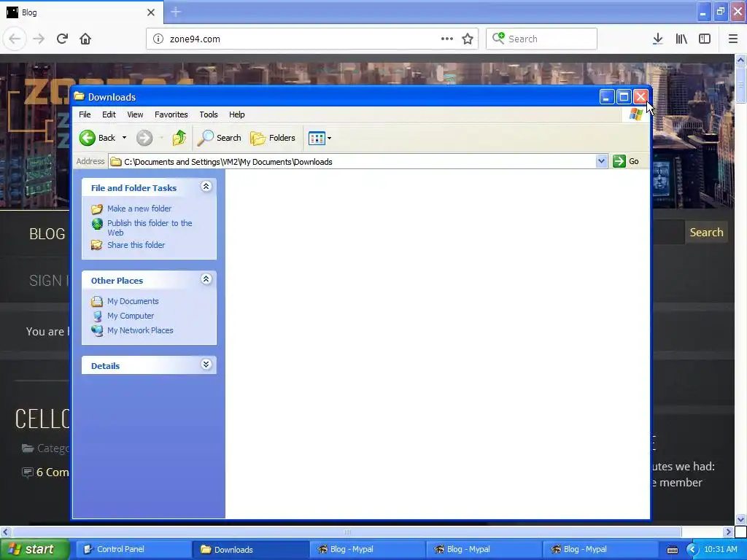Click the browser Forward button
Image resolution: width=747 pixels, height=560 pixels.
pos(39,39)
